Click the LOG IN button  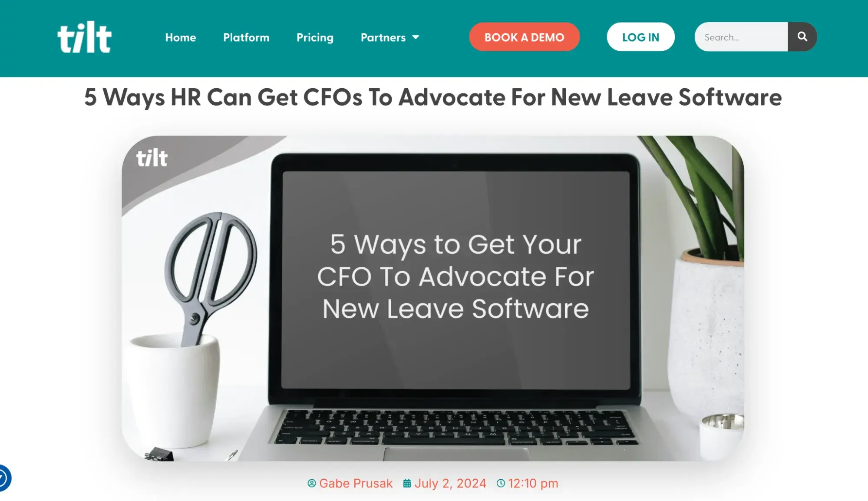tap(641, 36)
